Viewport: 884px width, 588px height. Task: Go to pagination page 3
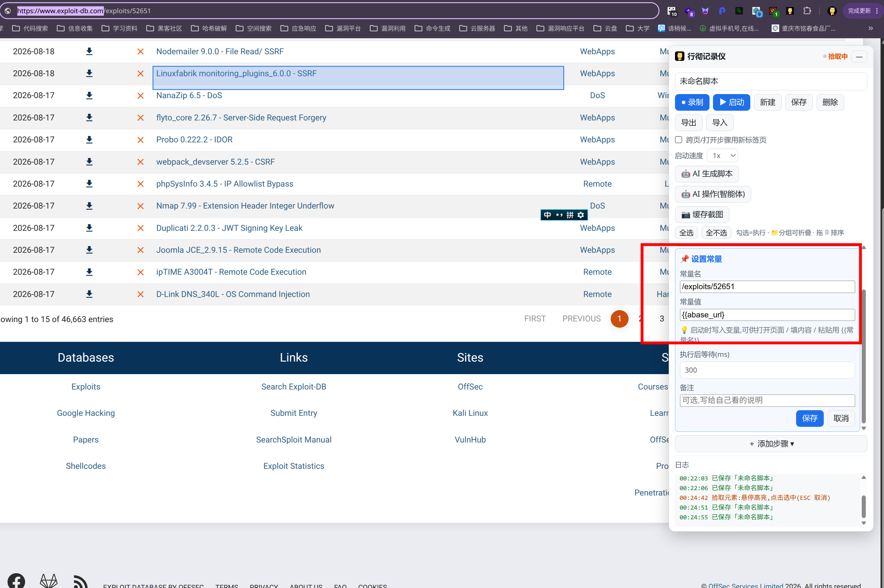click(662, 319)
